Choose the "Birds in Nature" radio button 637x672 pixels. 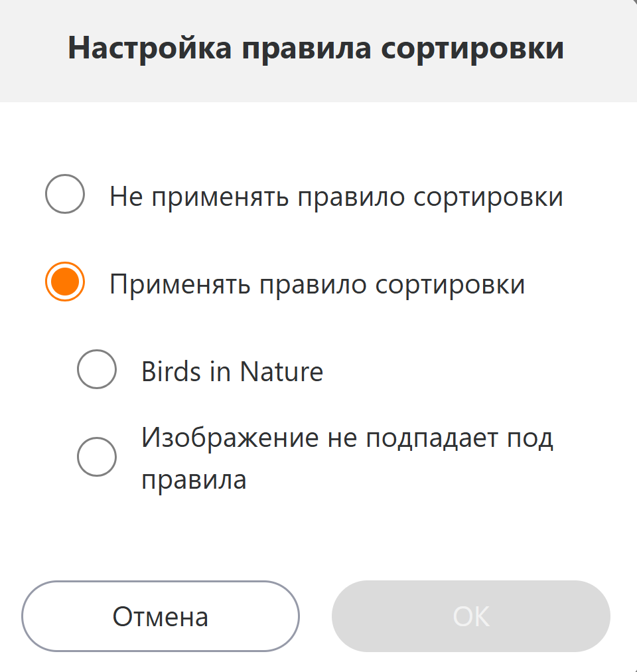point(97,369)
